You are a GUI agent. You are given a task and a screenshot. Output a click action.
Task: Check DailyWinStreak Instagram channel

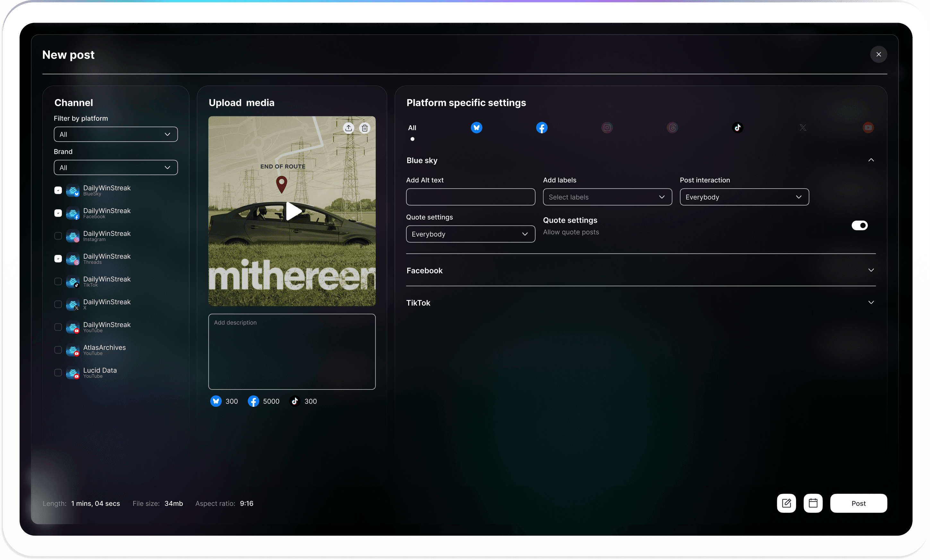click(58, 236)
